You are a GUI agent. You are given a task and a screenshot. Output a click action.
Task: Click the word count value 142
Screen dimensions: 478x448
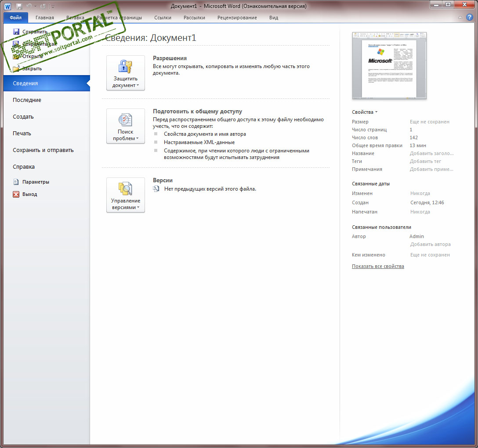(413, 137)
